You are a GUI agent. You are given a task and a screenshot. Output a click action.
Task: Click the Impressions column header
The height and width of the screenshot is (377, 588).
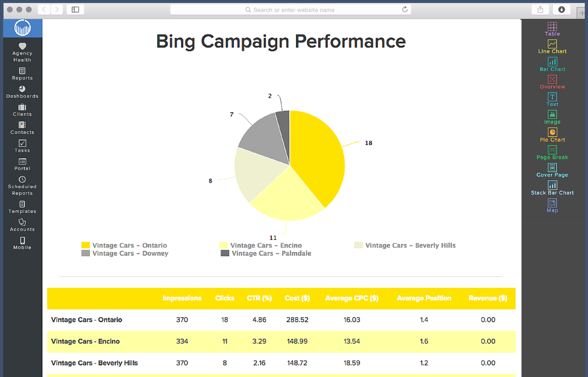click(x=182, y=298)
